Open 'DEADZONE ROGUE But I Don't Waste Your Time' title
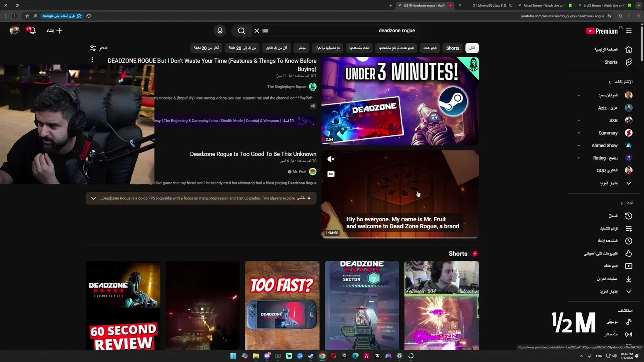644x362 pixels. [212, 65]
